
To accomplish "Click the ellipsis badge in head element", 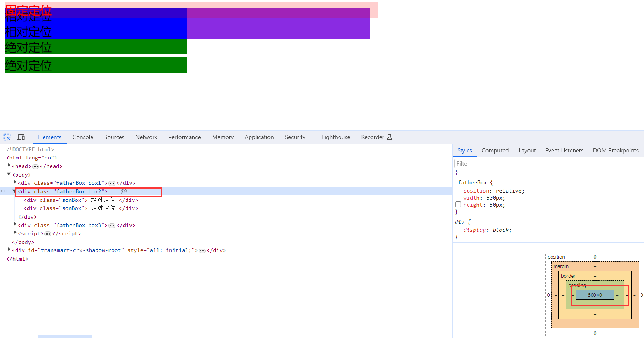I will click(x=36, y=166).
